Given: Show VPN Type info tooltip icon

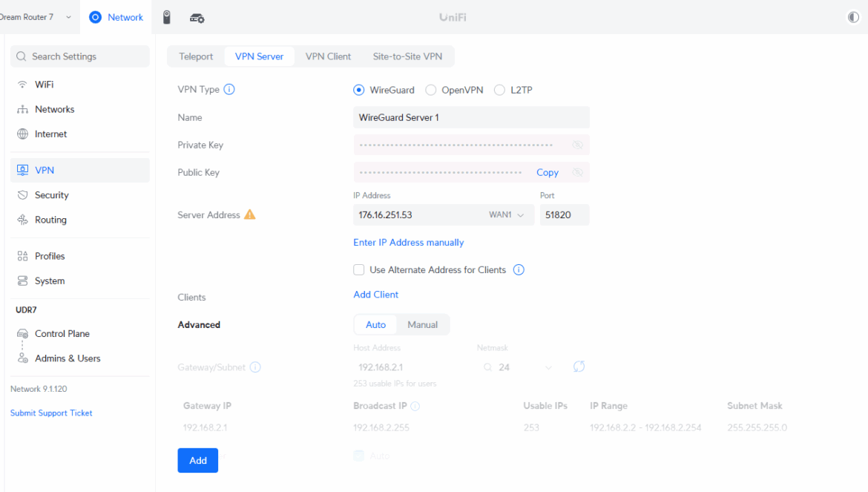Looking at the screenshot, I should [x=229, y=89].
